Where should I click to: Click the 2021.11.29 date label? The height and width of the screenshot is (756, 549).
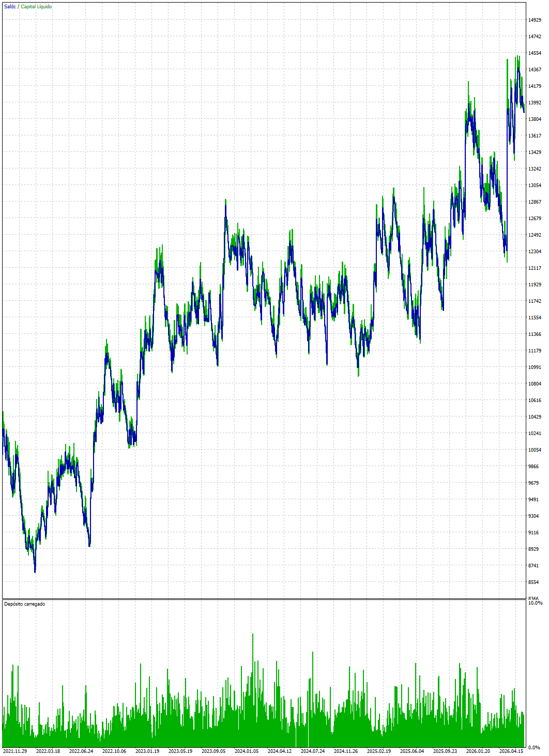click(x=15, y=751)
